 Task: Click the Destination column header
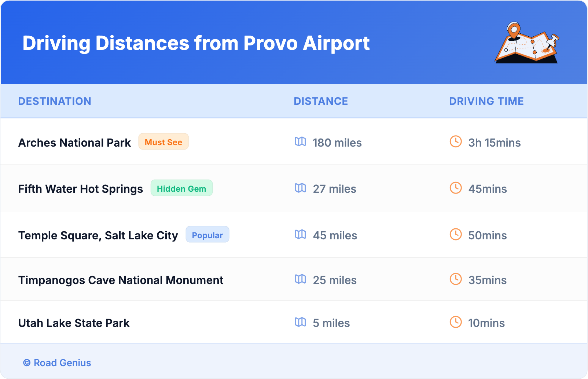[x=55, y=101]
